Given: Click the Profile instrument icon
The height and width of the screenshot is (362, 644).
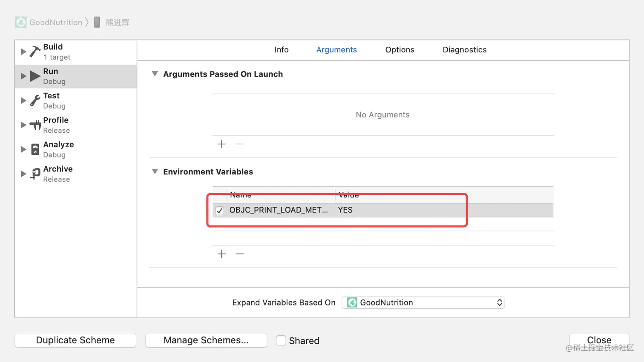Looking at the screenshot, I should click(x=35, y=125).
